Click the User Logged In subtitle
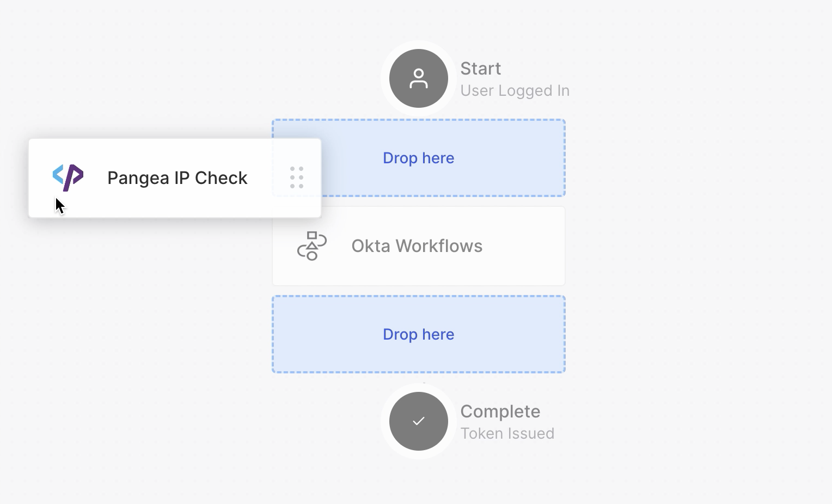 click(x=515, y=90)
